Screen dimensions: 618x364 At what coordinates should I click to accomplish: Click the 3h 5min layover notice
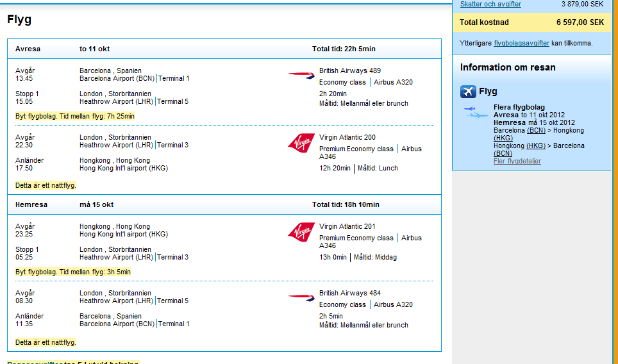73,272
